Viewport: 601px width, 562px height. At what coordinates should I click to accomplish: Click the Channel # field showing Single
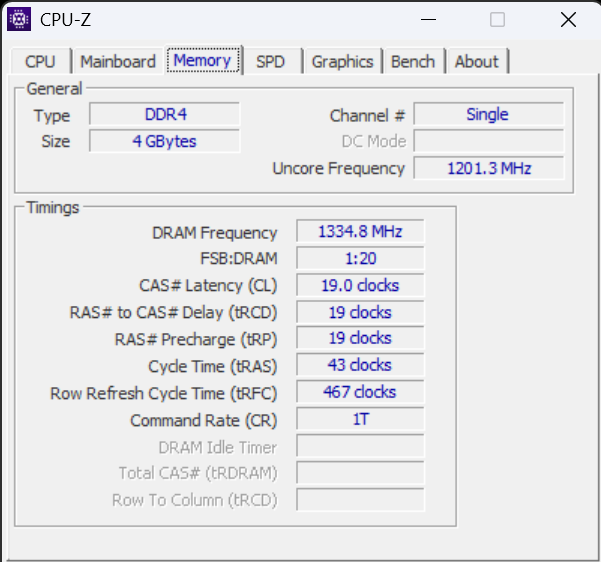click(x=489, y=114)
